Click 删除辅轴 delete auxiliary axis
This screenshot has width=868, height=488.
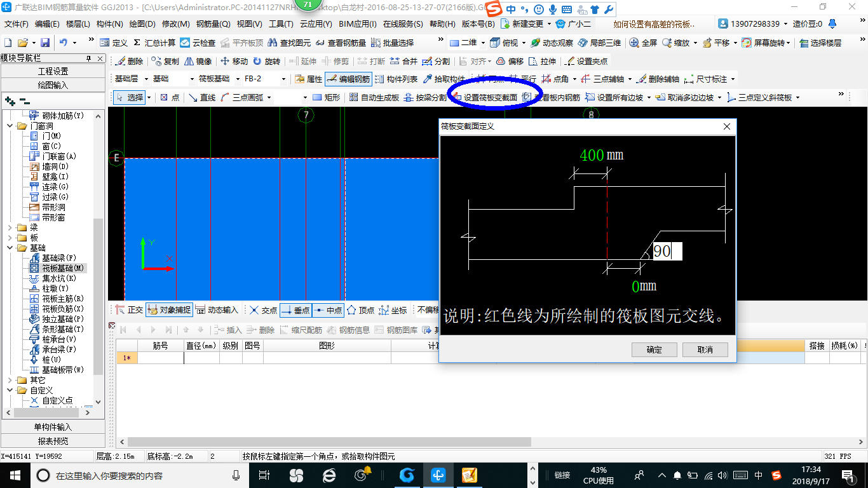click(x=658, y=79)
